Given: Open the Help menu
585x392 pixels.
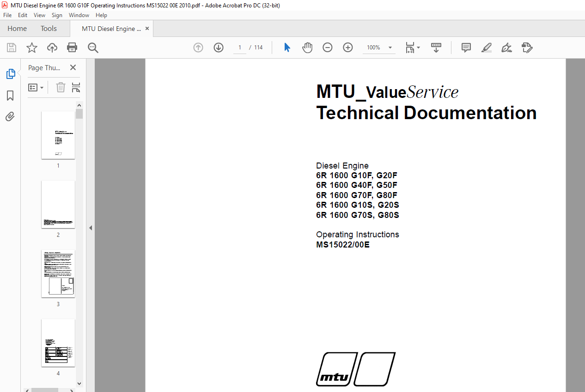Looking at the screenshot, I should pyautogui.click(x=101, y=15).
